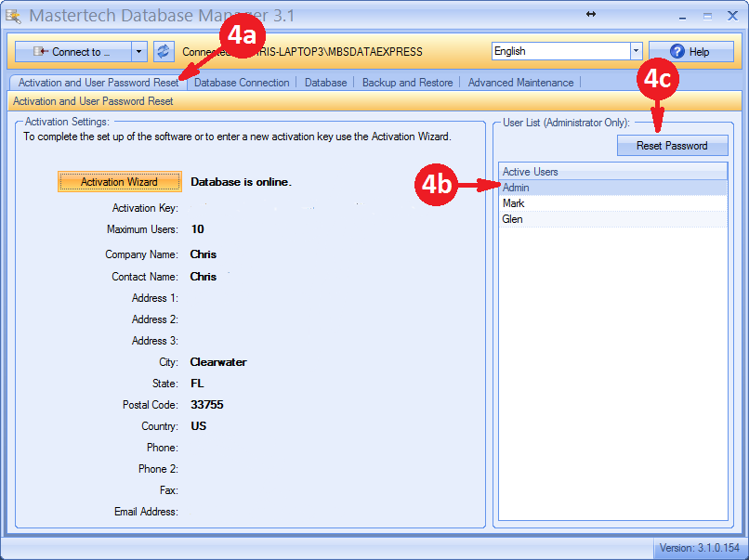Maximize the Database Manager window
The image size is (749, 560).
click(x=707, y=17)
